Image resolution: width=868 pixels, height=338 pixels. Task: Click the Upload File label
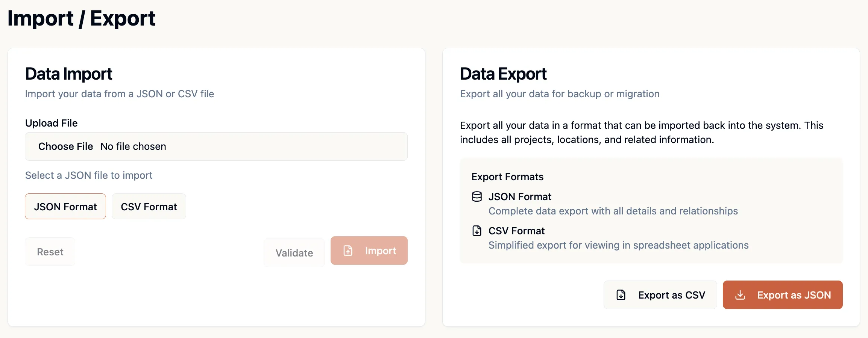point(51,123)
